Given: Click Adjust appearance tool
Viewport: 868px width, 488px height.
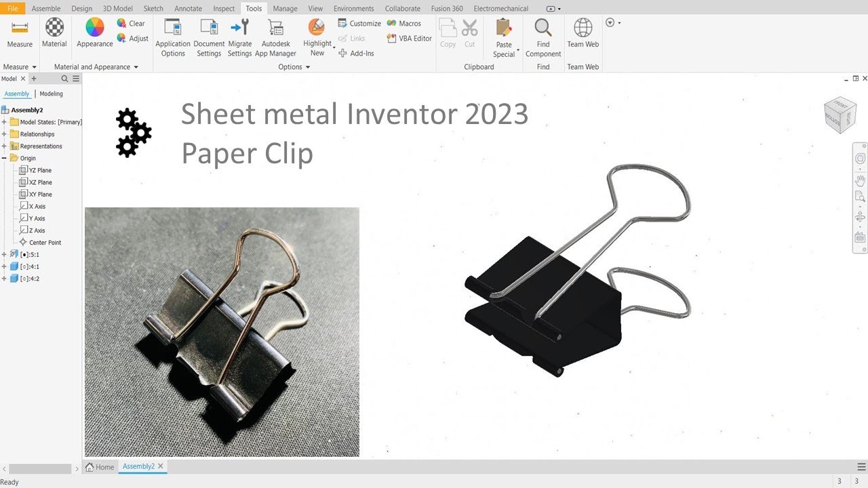Looking at the screenshot, I should tap(132, 39).
